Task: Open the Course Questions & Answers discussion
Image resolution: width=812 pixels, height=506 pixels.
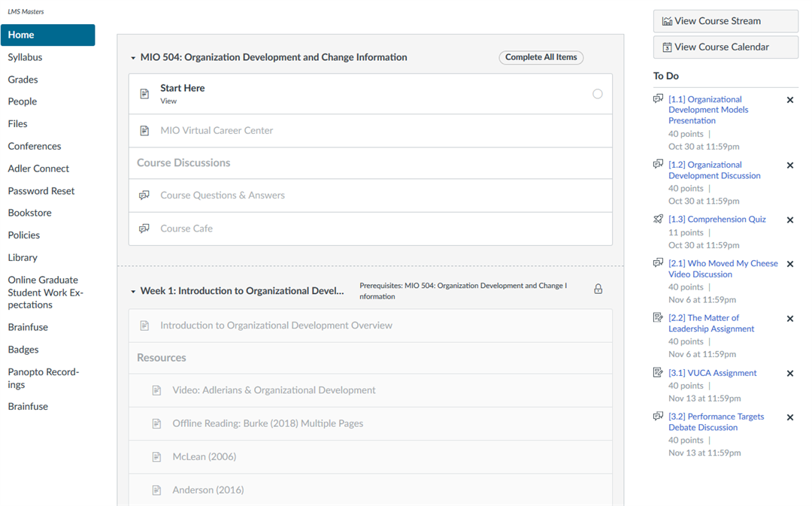Action: pos(223,195)
